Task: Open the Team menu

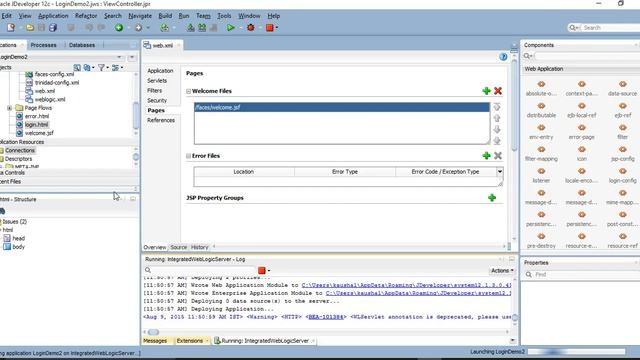Action: (x=203, y=16)
